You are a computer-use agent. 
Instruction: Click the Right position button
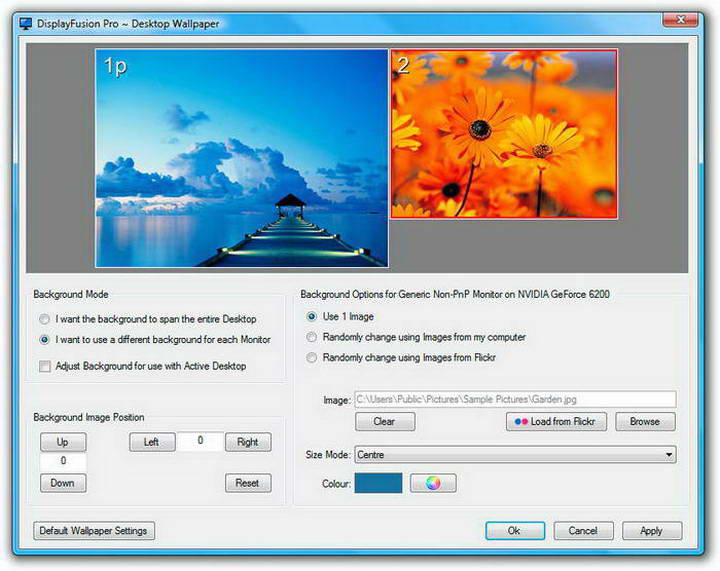248,442
